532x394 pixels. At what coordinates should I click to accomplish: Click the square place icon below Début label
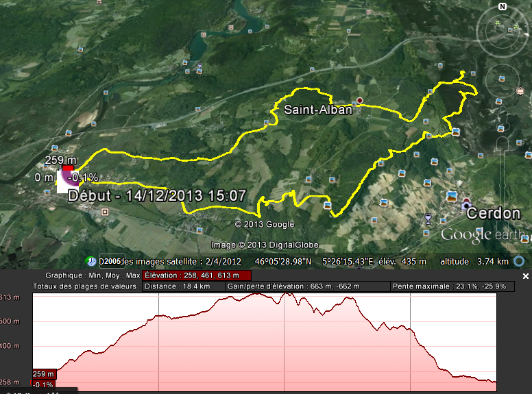104,212
